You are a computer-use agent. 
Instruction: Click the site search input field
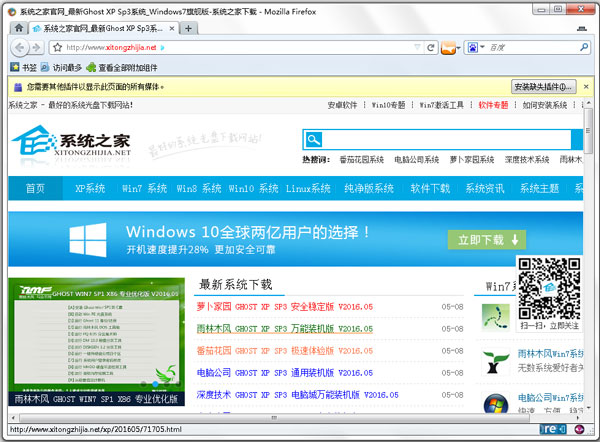447,140
